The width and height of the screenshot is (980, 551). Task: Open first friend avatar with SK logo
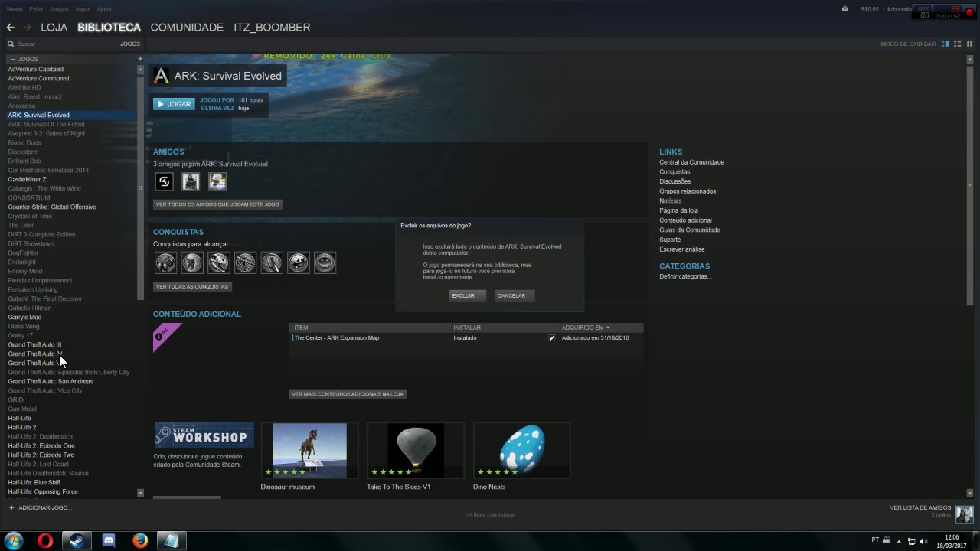pos(164,181)
